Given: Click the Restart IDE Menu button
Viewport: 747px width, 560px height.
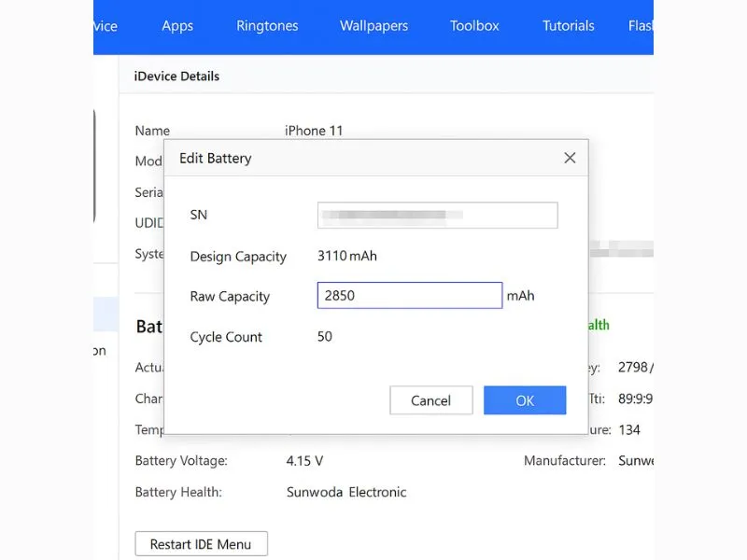Looking at the screenshot, I should 201,544.
